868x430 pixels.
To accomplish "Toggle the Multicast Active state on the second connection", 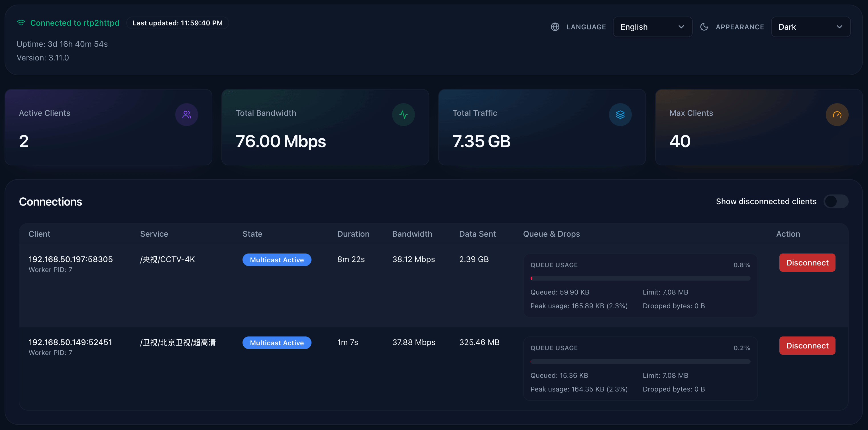I will coord(277,343).
